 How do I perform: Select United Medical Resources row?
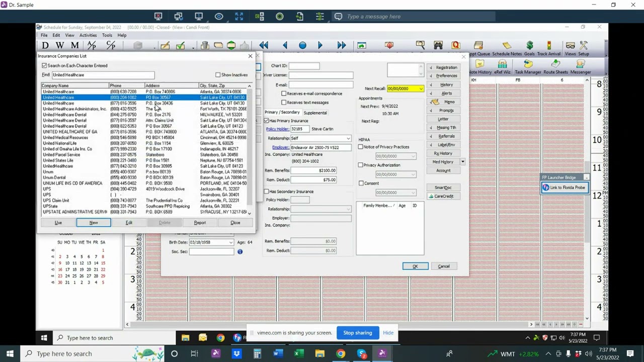coord(144,137)
